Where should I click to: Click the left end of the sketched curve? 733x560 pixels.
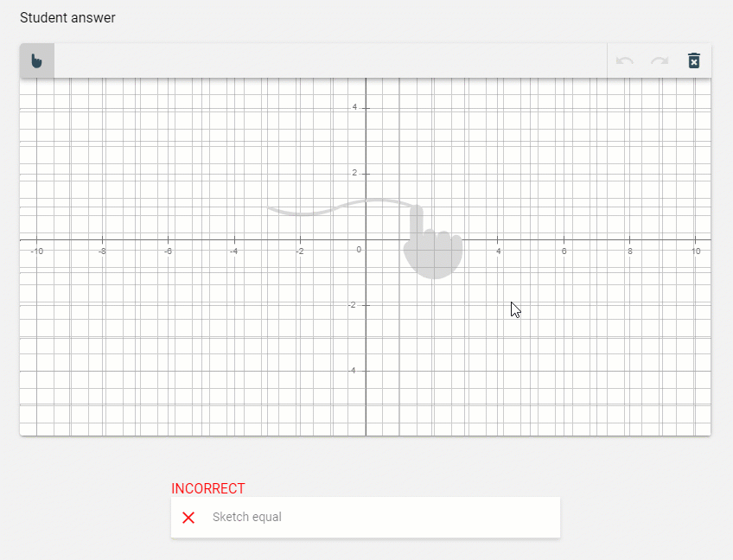click(x=270, y=208)
